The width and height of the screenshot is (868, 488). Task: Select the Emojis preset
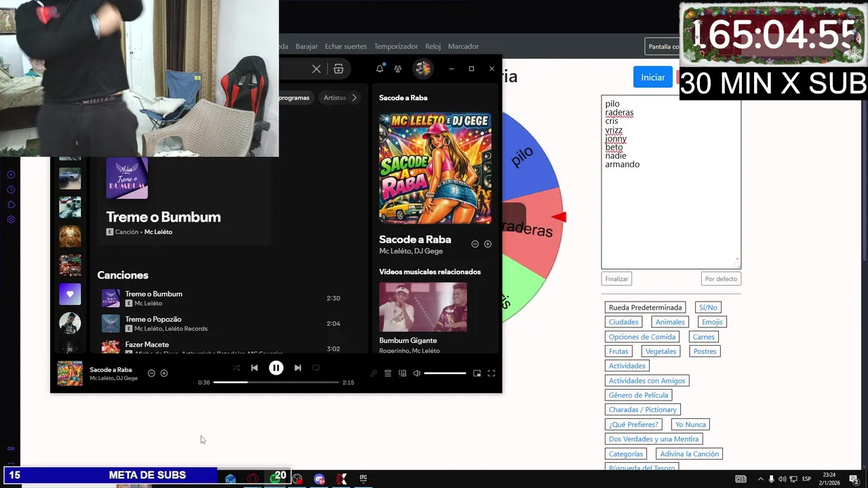(712, 322)
